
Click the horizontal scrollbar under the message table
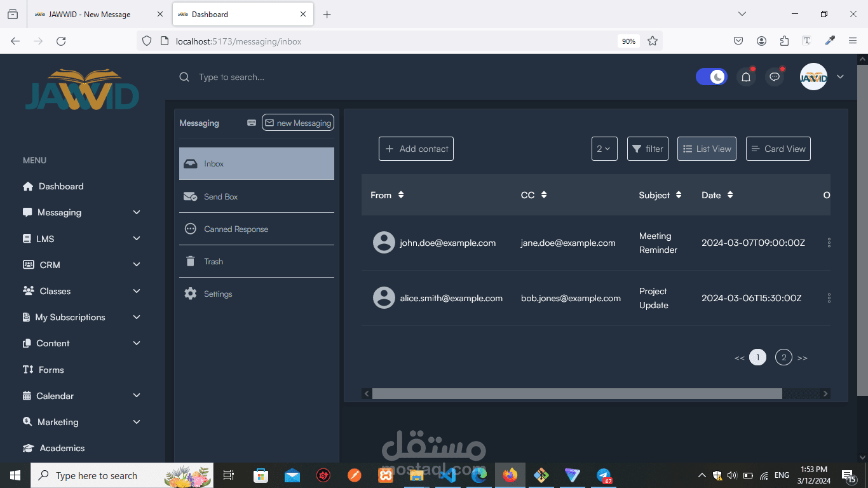(577, 394)
